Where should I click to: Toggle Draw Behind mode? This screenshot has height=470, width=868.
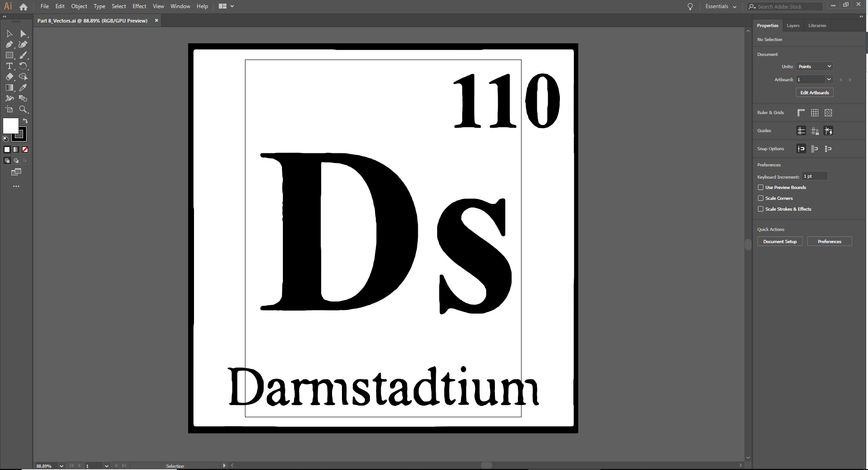pyautogui.click(x=16, y=161)
